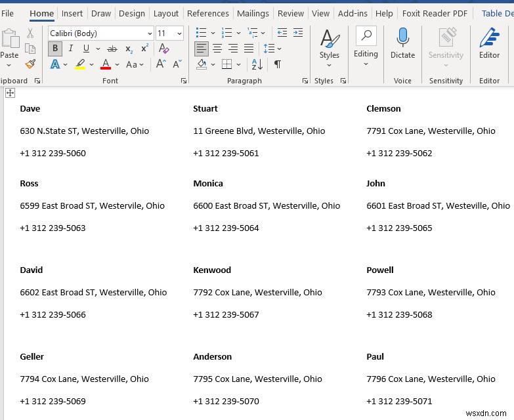Click address 7791 Cox Lane, Westerville, Ohio
514x420 pixels.
click(431, 131)
